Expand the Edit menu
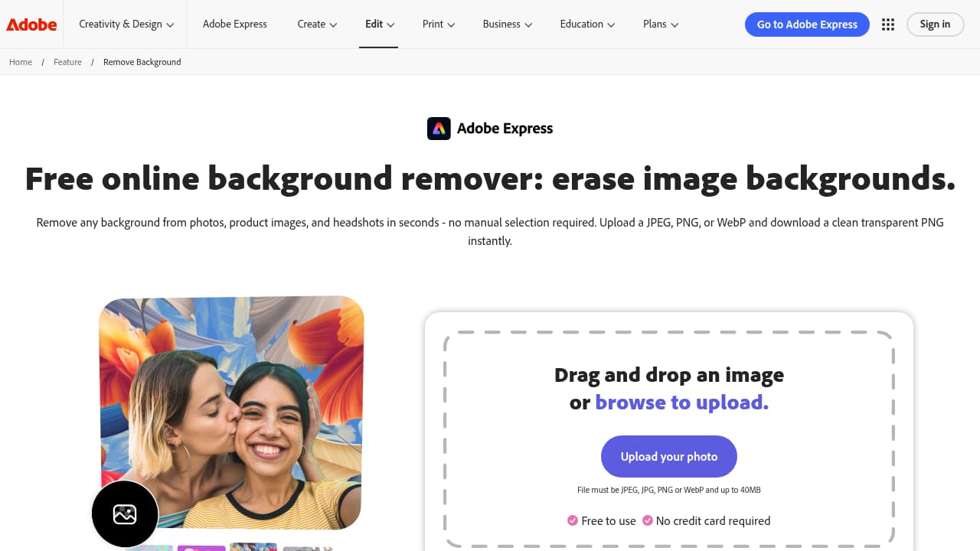980x551 pixels. point(379,24)
